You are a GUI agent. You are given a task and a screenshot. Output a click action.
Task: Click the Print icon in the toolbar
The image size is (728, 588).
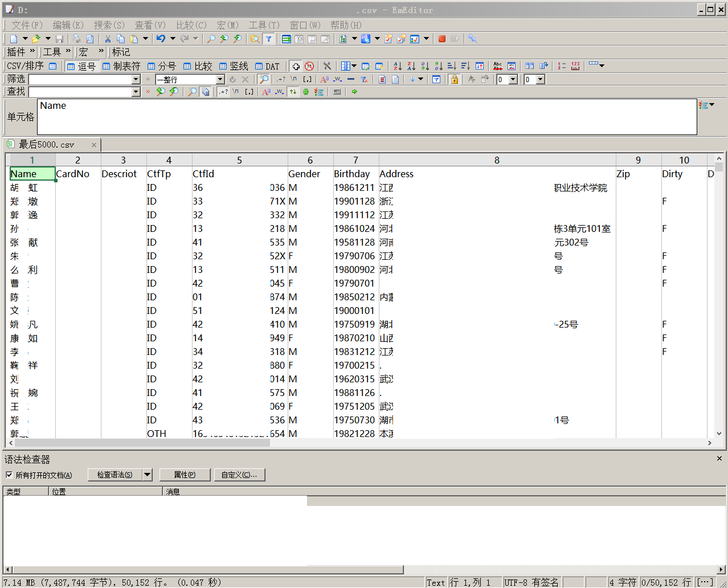pyautogui.click(x=76, y=39)
